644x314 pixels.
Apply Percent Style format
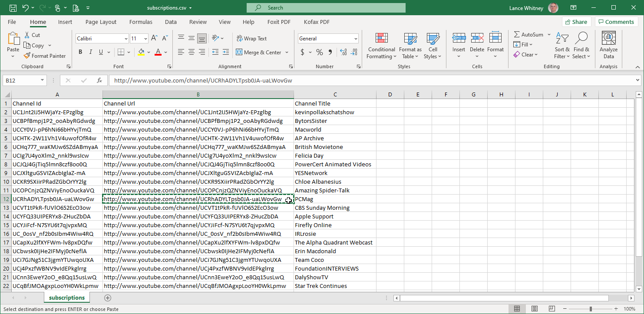[319, 53]
